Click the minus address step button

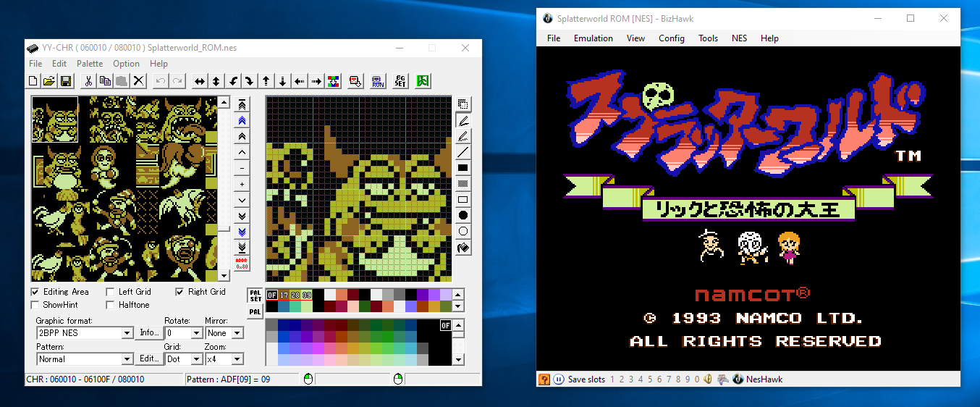click(x=242, y=168)
